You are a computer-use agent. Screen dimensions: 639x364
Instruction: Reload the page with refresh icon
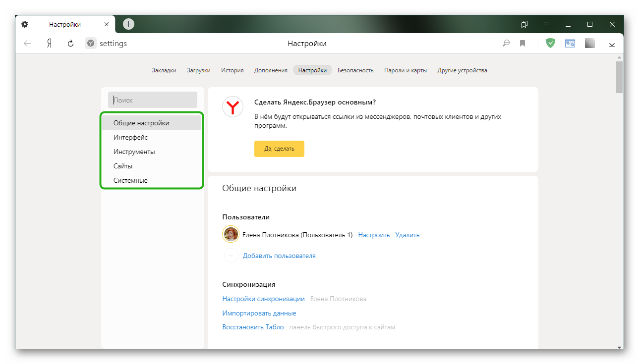[70, 44]
